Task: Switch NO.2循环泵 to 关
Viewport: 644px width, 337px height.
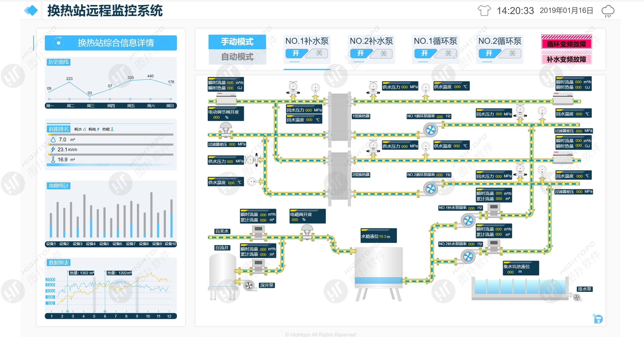Action: [x=512, y=54]
